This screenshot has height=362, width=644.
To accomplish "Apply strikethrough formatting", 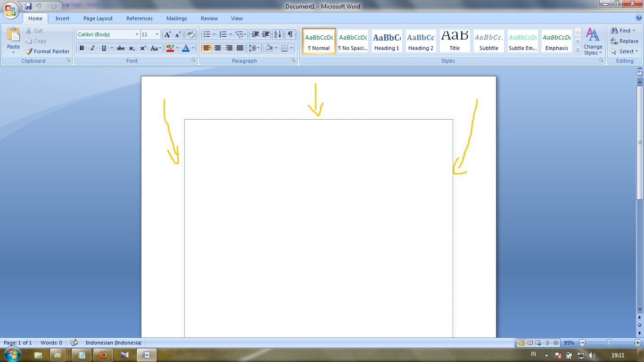I will coord(121,48).
